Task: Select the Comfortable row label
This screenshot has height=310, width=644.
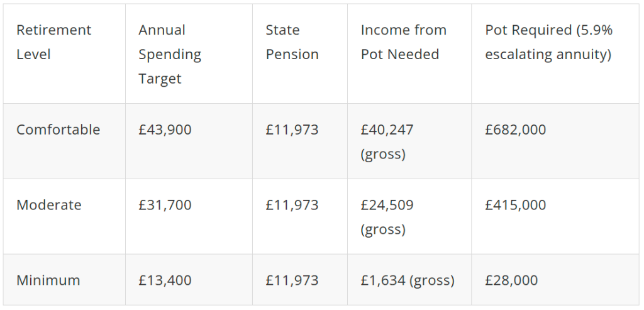Action: coord(58,130)
